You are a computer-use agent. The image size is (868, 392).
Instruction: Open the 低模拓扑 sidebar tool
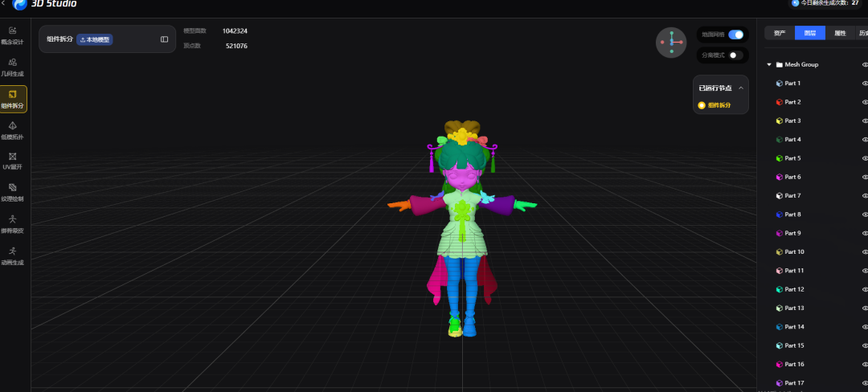click(x=13, y=130)
